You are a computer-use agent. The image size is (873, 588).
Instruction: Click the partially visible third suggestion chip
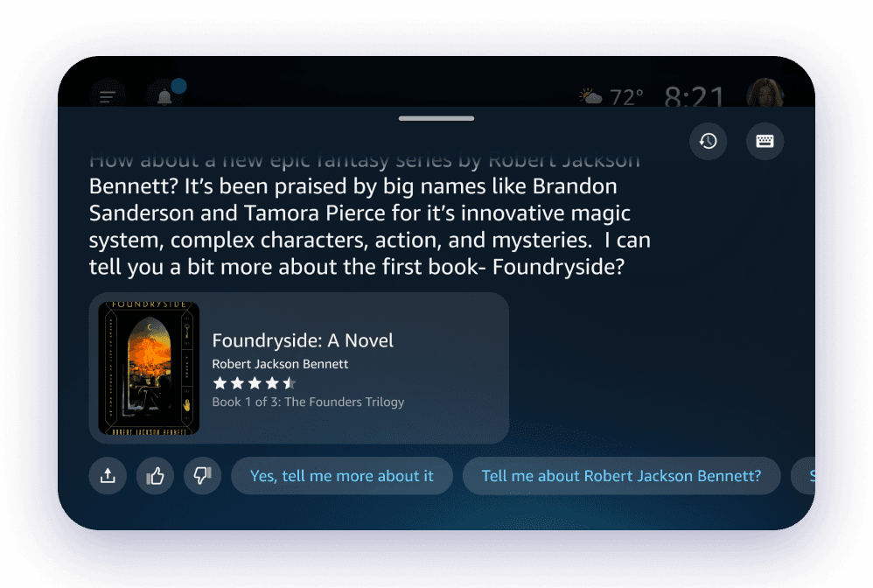coord(803,475)
